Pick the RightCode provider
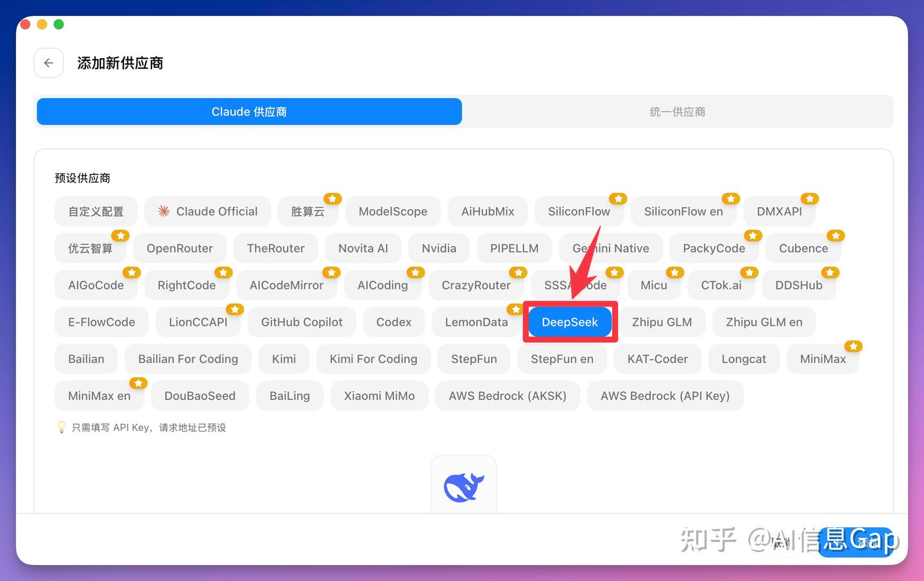Screen dimensions: 924x581 pyautogui.click(x=187, y=285)
